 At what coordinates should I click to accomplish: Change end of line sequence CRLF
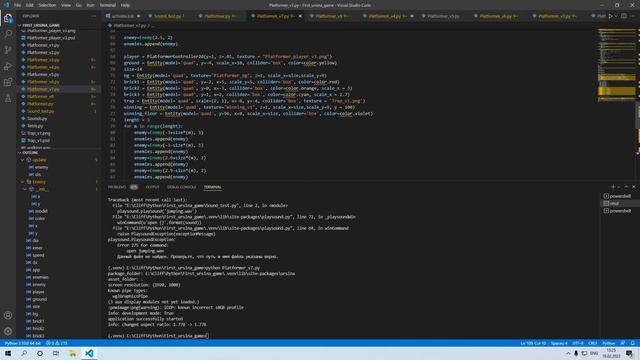(x=593, y=343)
